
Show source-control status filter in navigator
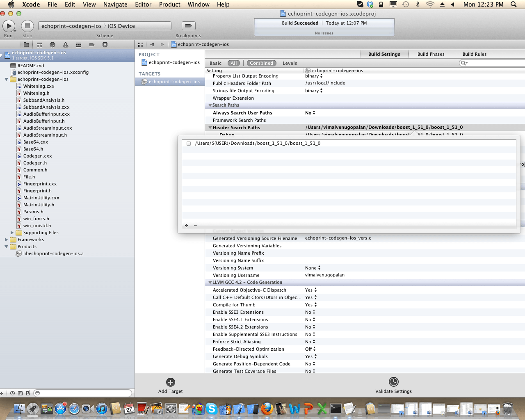click(21, 393)
